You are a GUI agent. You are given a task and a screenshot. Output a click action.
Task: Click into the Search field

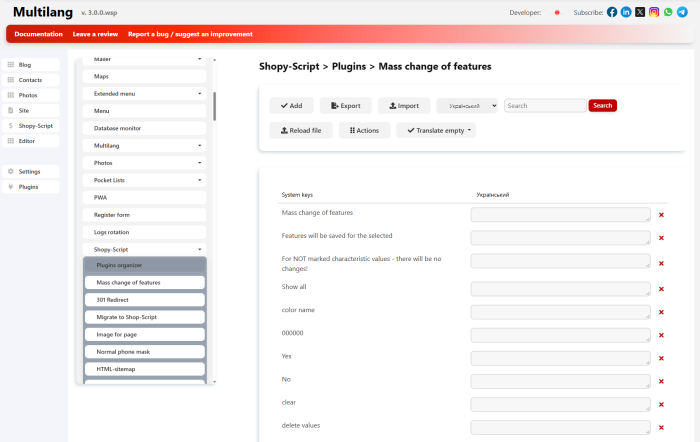pyautogui.click(x=545, y=106)
